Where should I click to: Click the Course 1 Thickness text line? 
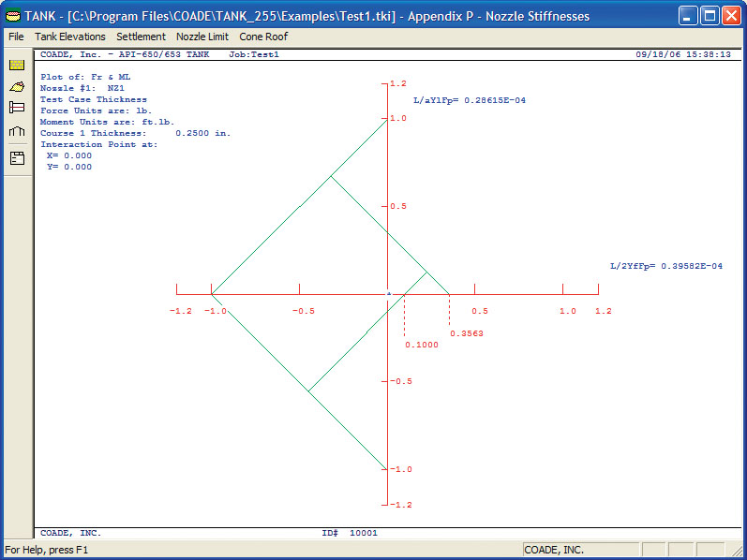tap(136, 133)
